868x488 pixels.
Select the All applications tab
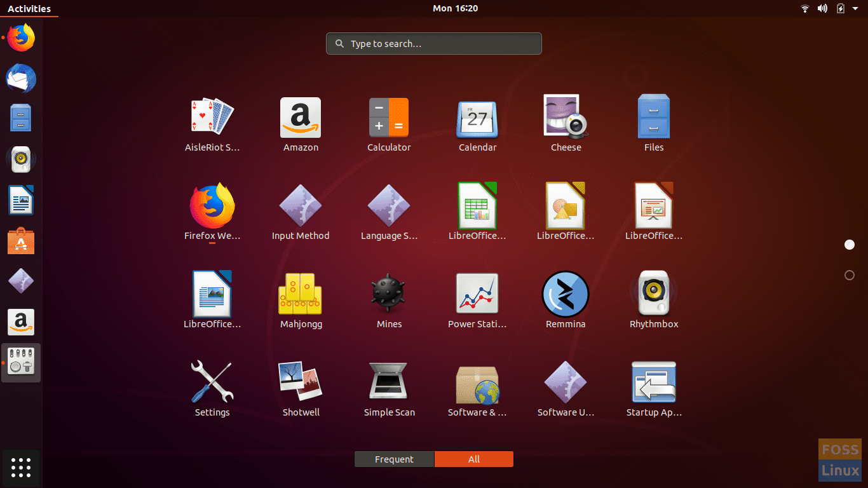pos(473,459)
